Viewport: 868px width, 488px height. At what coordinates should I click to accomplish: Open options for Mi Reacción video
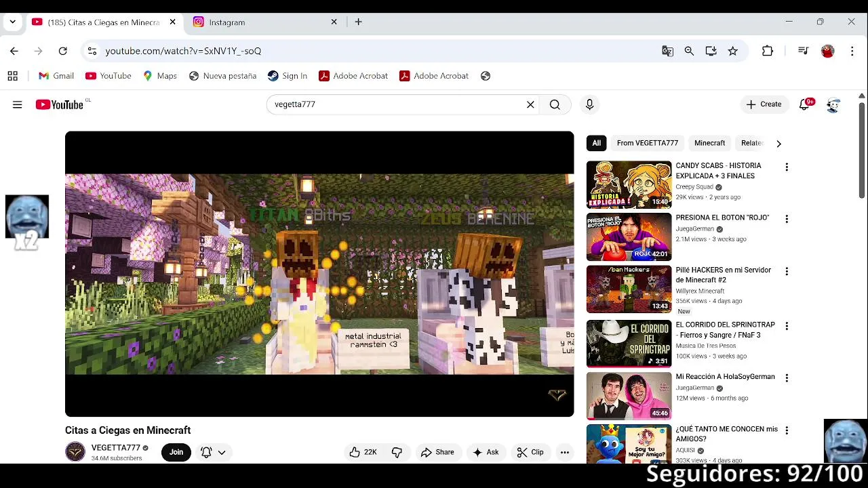[x=787, y=378]
